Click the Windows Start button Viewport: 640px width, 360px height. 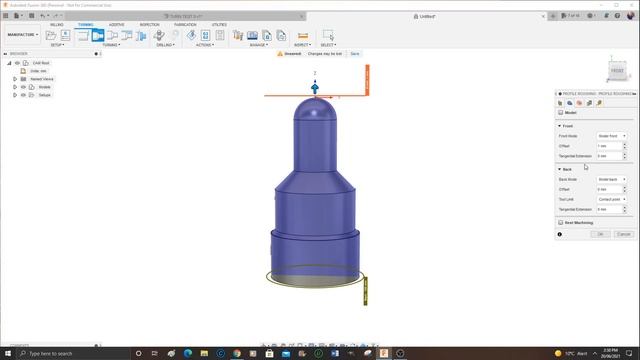[x=8, y=353]
